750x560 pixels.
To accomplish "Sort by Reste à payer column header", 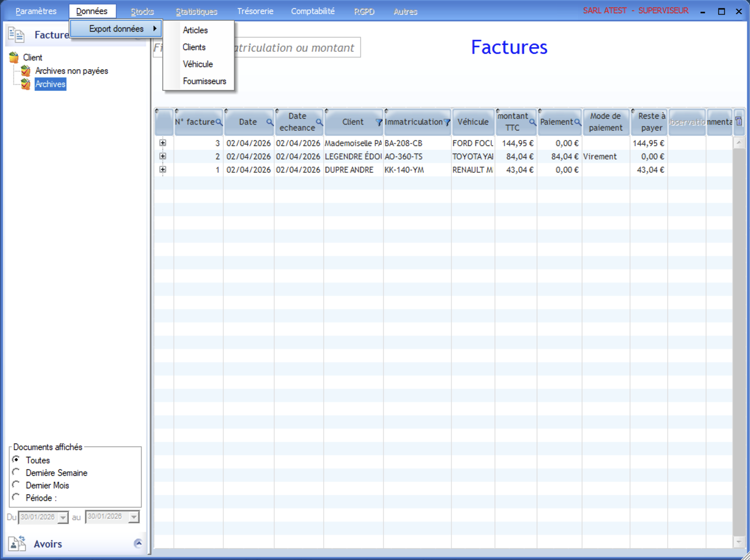I will (x=651, y=122).
